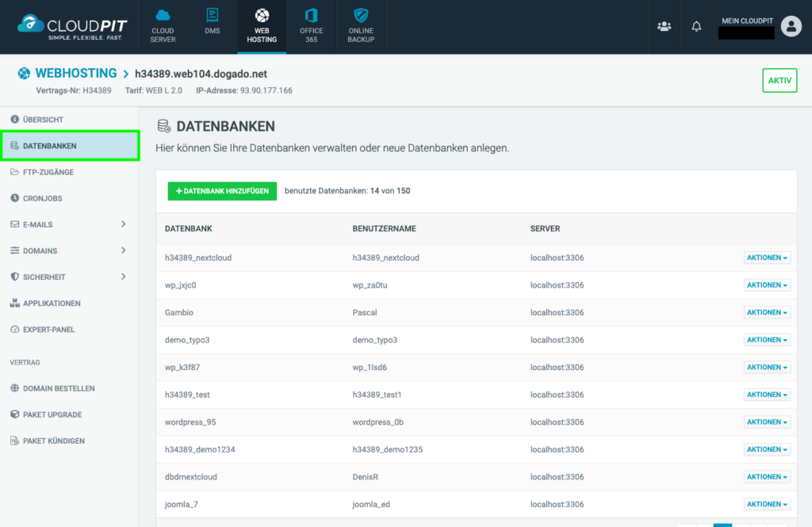Open Aktionen menu for h34389_nextcloud database
Screen dimensions: 812x527
point(766,257)
